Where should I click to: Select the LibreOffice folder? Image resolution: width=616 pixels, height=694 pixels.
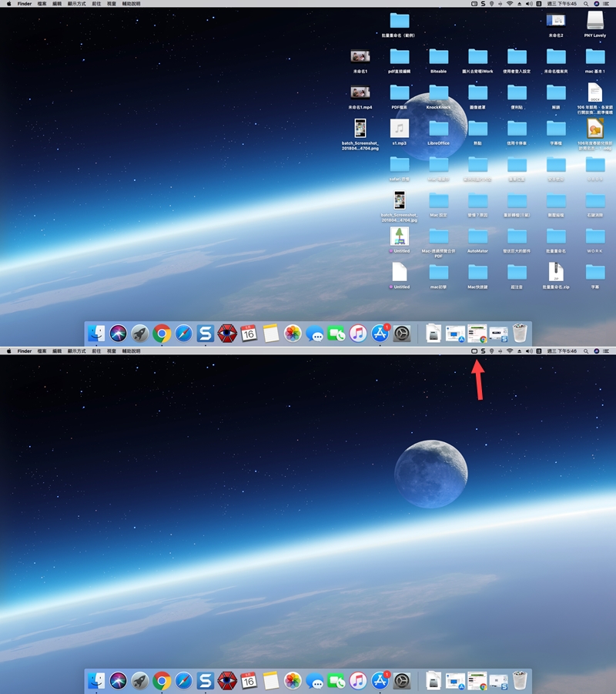[438, 129]
